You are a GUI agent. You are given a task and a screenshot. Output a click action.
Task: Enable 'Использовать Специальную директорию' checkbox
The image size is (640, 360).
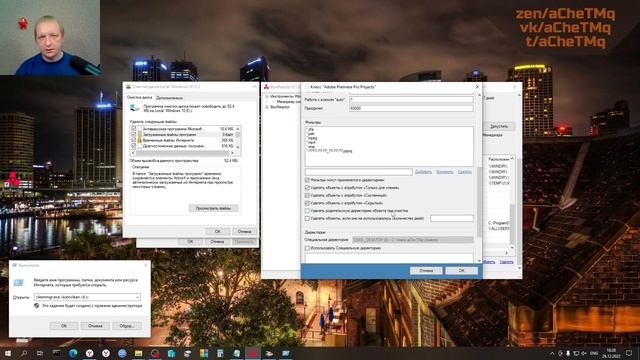(307, 248)
